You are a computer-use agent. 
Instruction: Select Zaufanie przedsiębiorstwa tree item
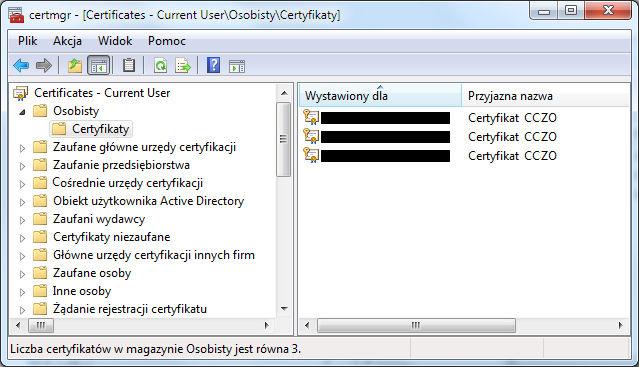(x=121, y=165)
